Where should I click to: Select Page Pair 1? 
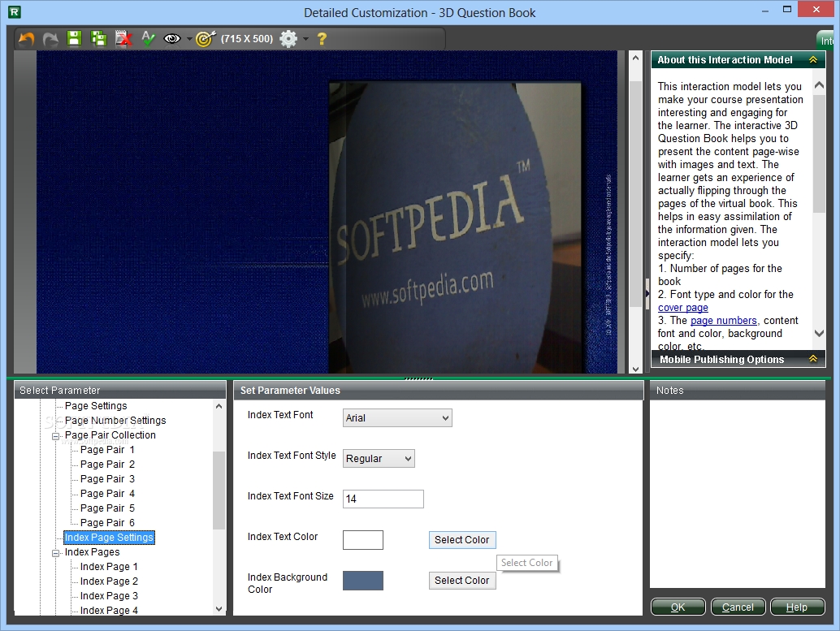(107, 449)
